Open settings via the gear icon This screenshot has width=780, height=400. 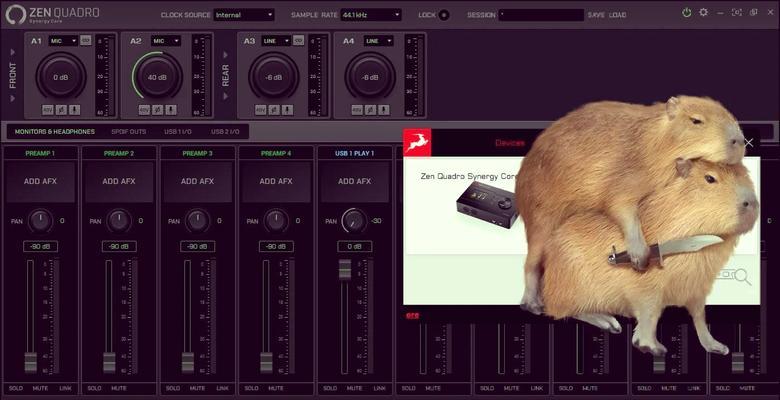[703, 13]
